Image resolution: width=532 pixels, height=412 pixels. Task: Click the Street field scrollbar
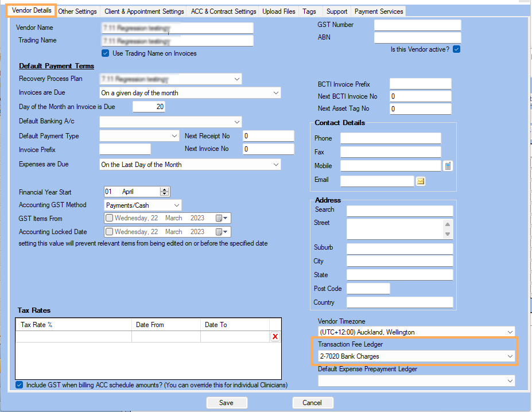(x=448, y=229)
